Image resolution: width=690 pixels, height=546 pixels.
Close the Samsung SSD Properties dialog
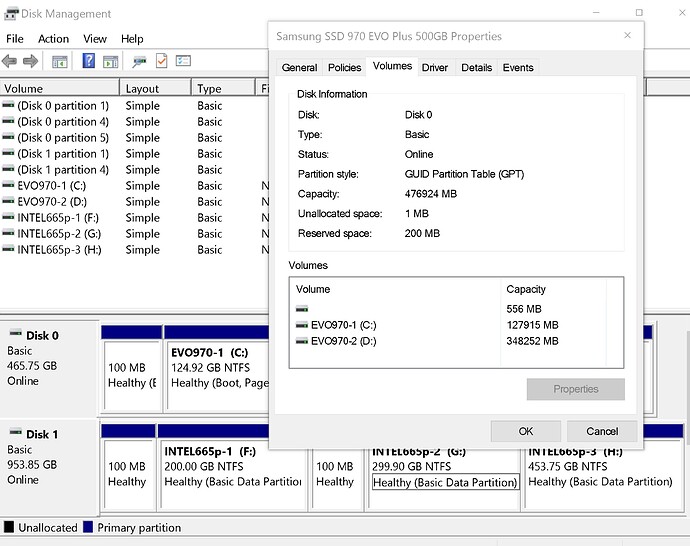(x=628, y=35)
